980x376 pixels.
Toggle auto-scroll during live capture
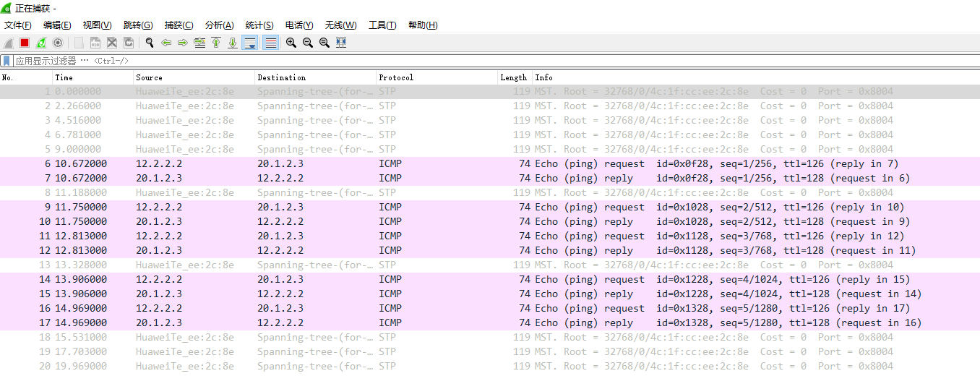pyautogui.click(x=250, y=43)
